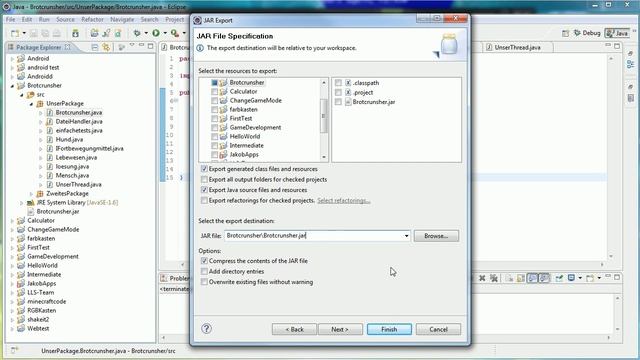Click the Finish button
Screen dimensions: 640x360
coord(389,329)
